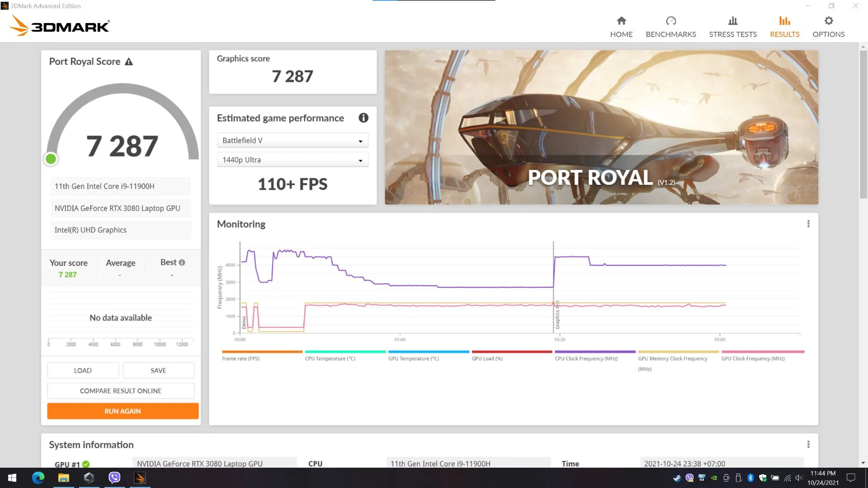Click the info icon next to Best
The height and width of the screenshot is (488, 868).
[x=182, y=263]
